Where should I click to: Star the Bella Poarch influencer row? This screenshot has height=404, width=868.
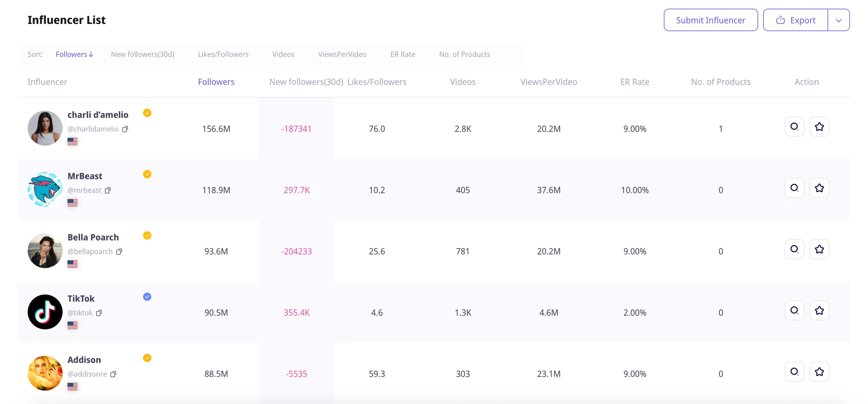point(819,249)
